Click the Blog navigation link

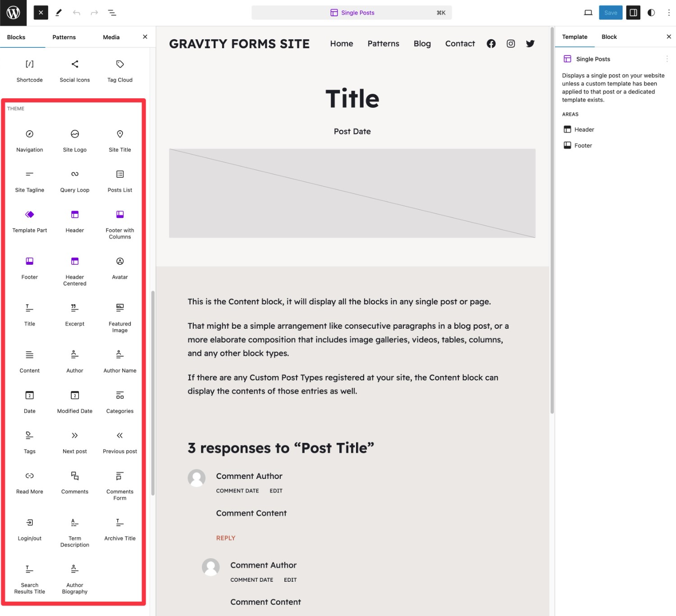point(422,44)
